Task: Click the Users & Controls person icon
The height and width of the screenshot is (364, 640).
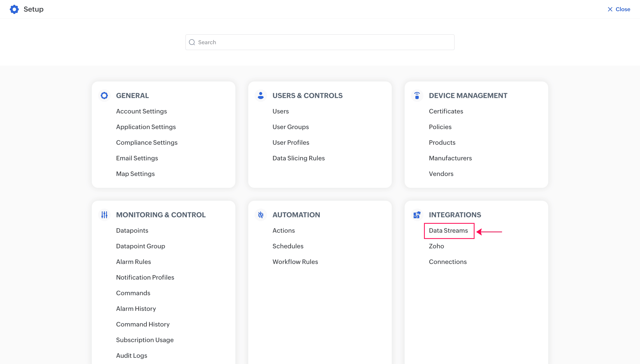Action: 261,95
